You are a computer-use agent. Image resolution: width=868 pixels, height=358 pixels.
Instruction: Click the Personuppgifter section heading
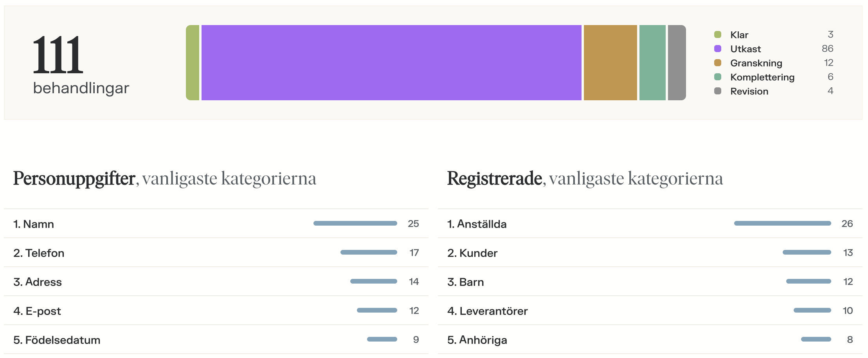coord(74,179)
